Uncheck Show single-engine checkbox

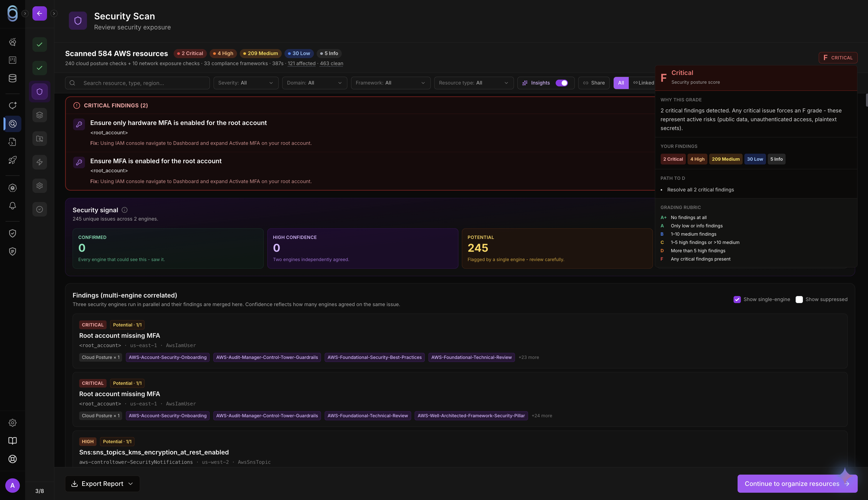[737, 300]
